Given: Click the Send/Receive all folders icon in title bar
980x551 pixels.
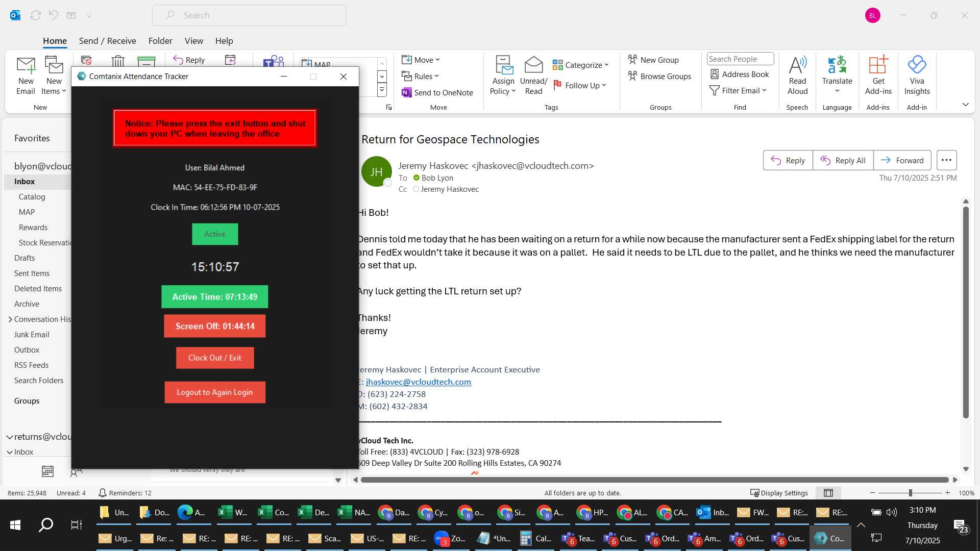Looking at the screenshot, I should tap(36, 15).
